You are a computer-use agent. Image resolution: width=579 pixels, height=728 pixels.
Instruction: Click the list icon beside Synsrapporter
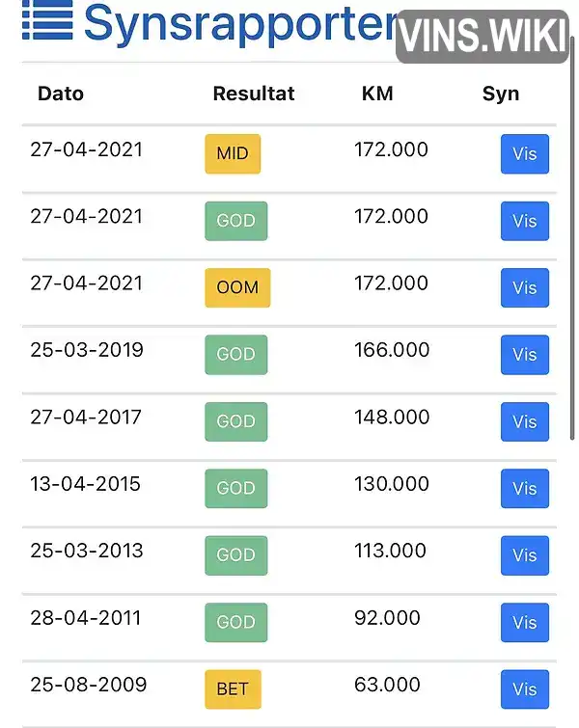47,20
